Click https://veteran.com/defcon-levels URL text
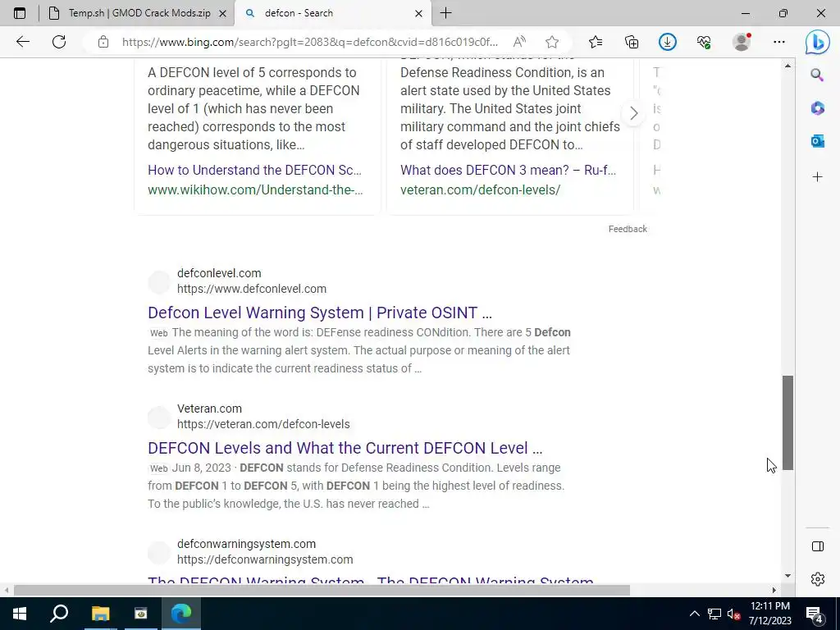This screenshot has height=630, width=840. pos(263,424)
